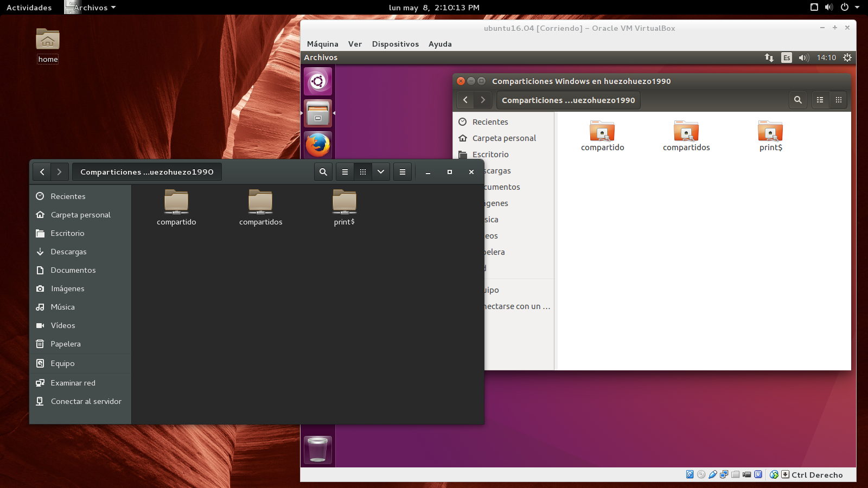
Task: Open the Ver menu in VirtualBox
Action: (355, 44)
